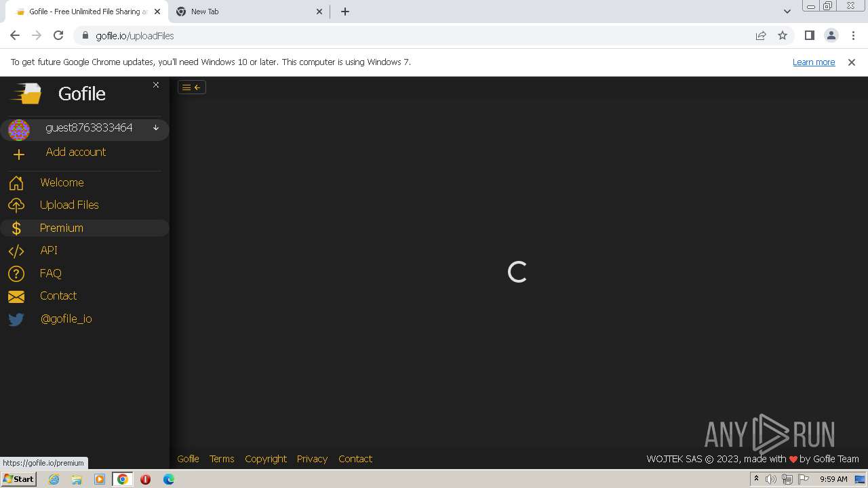Click the Action Center flag icon
868x488 pixels.
click(x=804, y=479)
